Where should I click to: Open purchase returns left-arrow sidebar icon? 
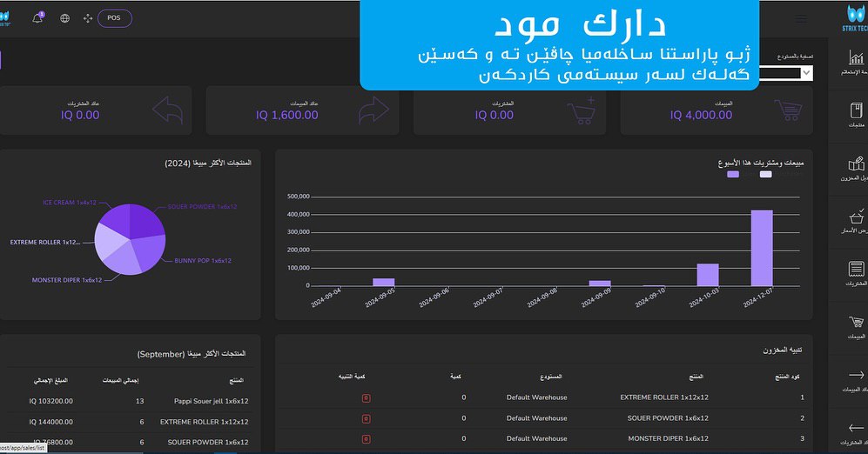pos(856,428)
